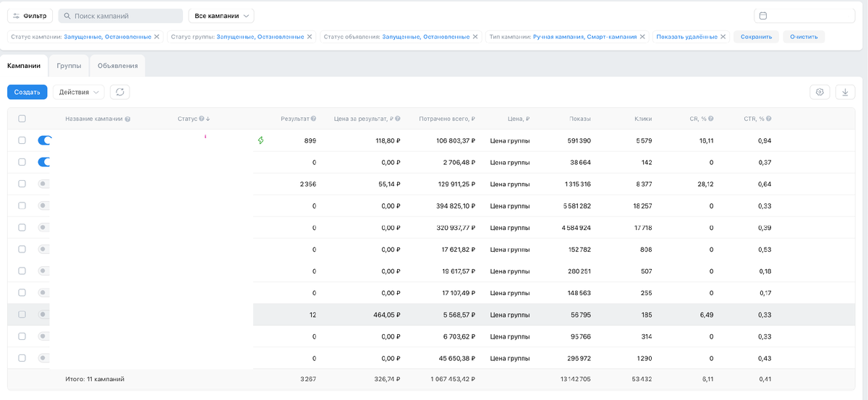Switch to the Кампании tab
Screen dimensions: 868x400
tap(24, 65)
